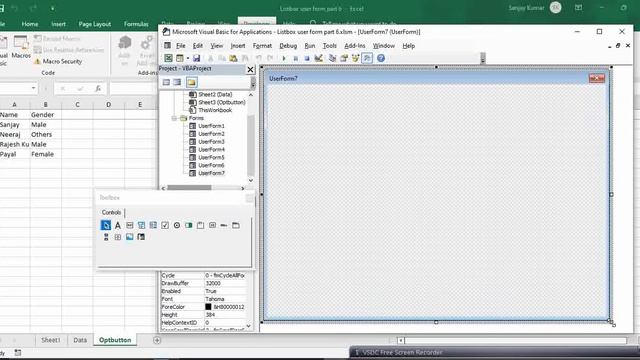
Task: Open the Excel Name Box dropdown
Action: point(33,88)
